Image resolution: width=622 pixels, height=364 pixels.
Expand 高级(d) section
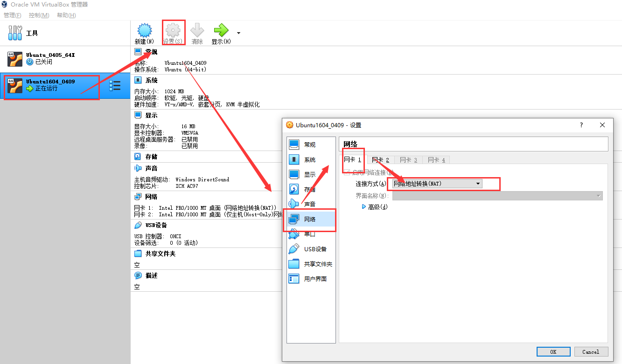(375, 207)
